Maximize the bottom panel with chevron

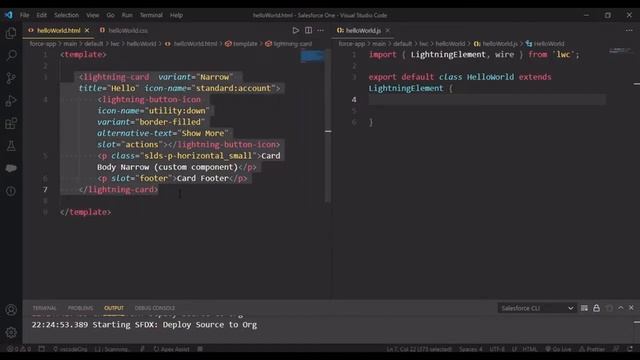pyautogui.click(x=620, y=308)
